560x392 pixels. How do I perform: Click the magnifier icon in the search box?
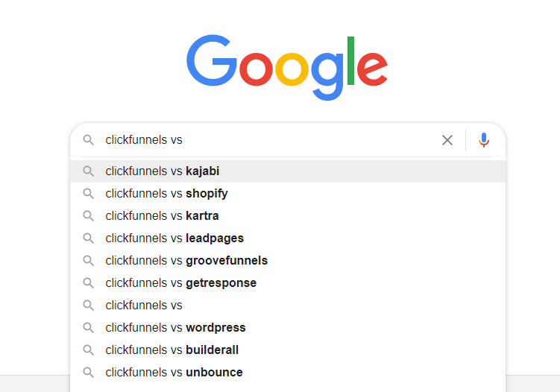(89, 140)
